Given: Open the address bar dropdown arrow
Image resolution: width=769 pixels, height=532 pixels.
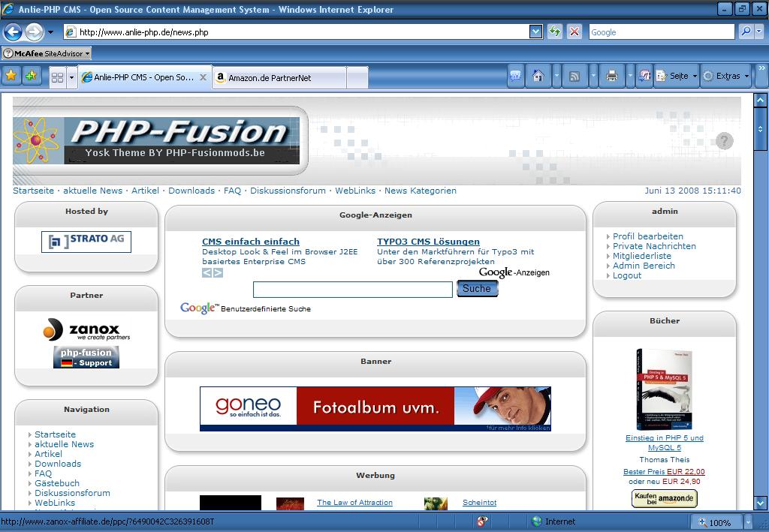Looking at the screenshot, I should click(535, 32).
